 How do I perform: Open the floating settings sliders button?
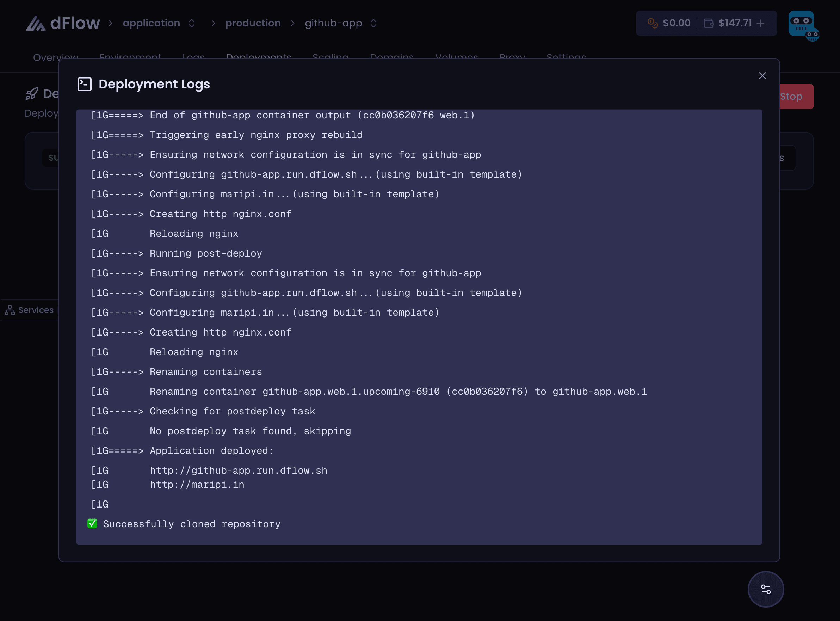click(x=766, y=589)
